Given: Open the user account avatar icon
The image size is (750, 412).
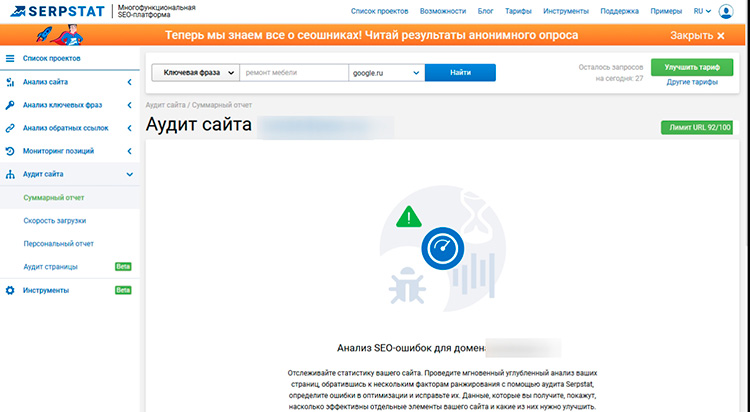Looking at the screenshot, I should pyautogui.click(x=726, y=11).
